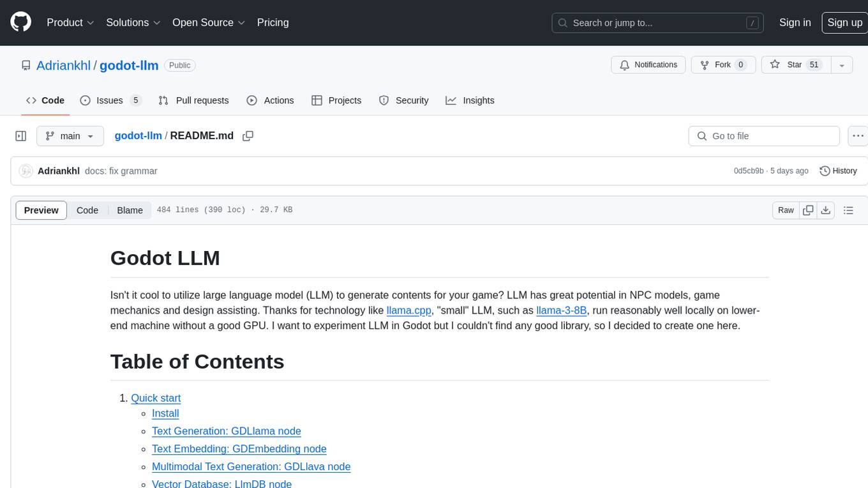Click the Sign in link
The image size is (868, 488).
795,22
